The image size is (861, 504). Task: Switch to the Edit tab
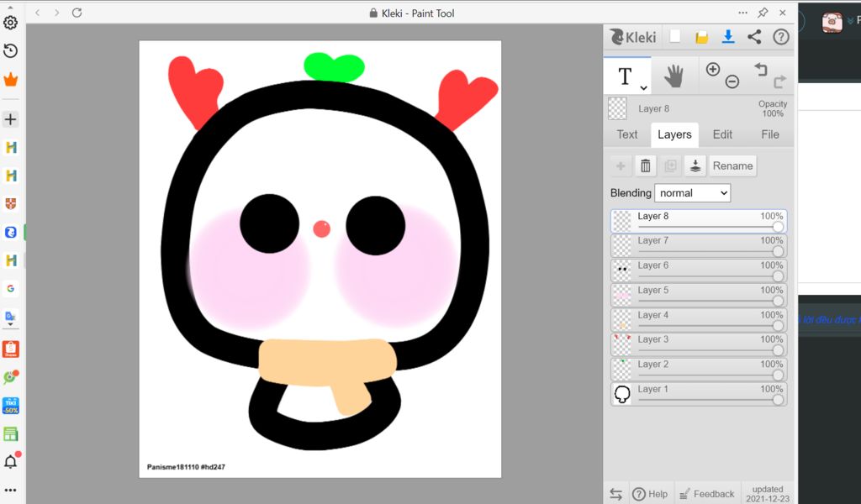point(722,135)
